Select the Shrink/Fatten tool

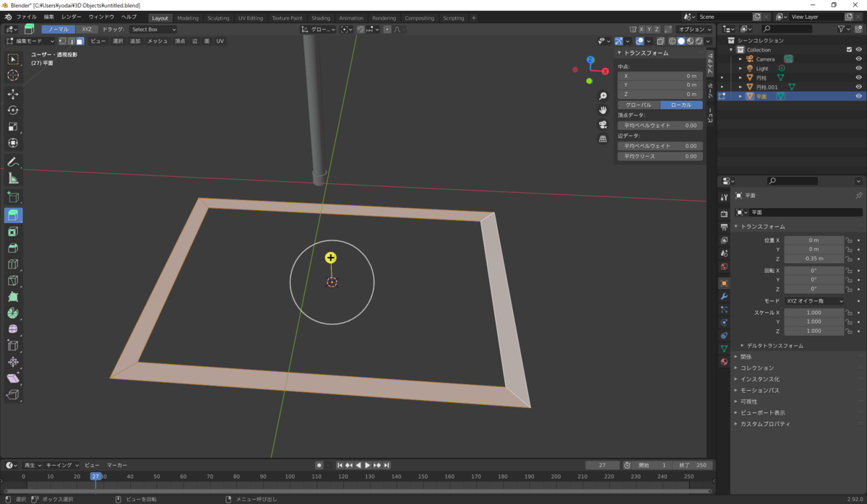pos(13,362)
